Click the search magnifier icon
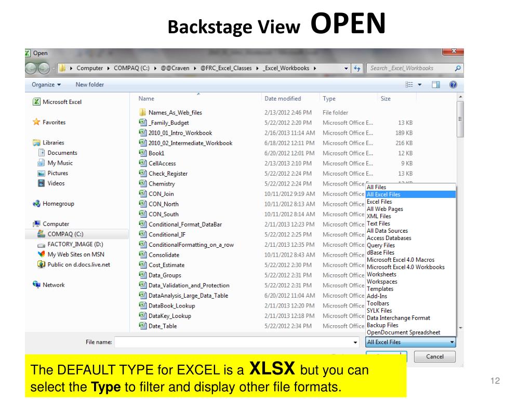 pos(457,68)
